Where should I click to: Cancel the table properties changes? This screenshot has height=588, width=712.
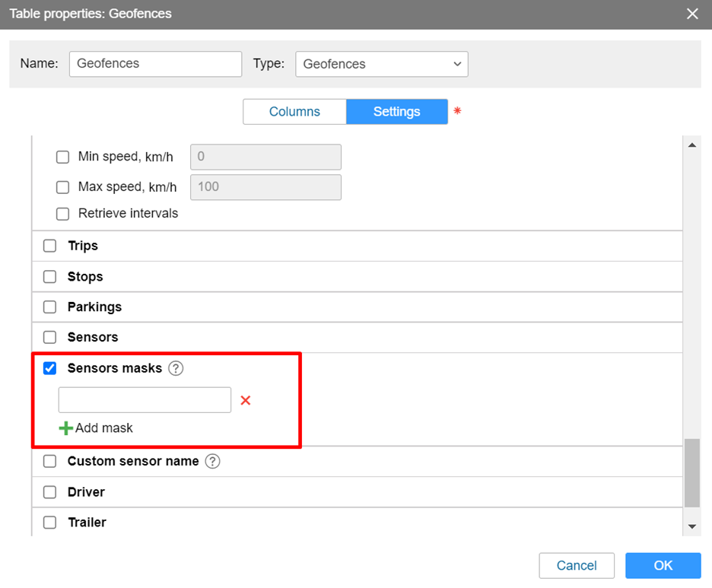576,565
